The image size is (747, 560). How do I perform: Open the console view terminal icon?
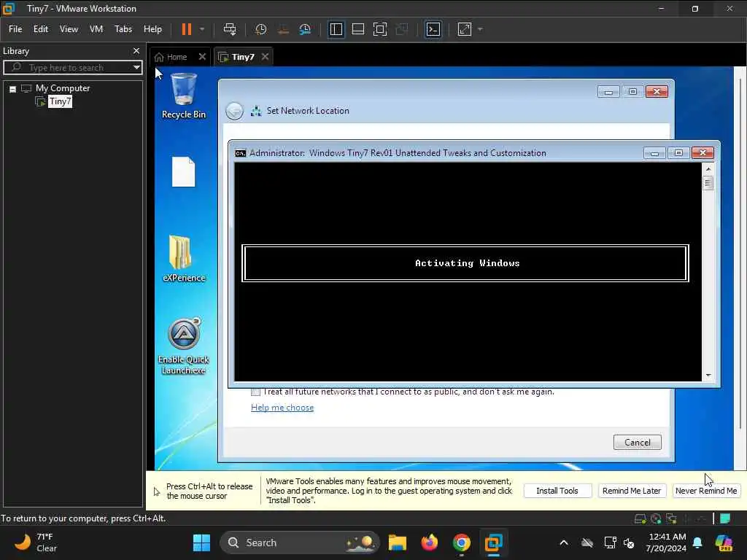tap(433, 29)
